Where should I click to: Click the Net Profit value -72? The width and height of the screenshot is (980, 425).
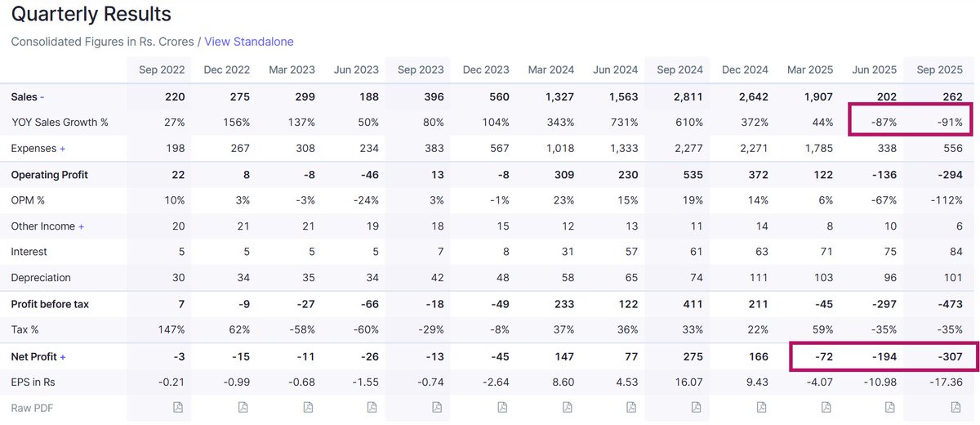click(x=822, y=356)
